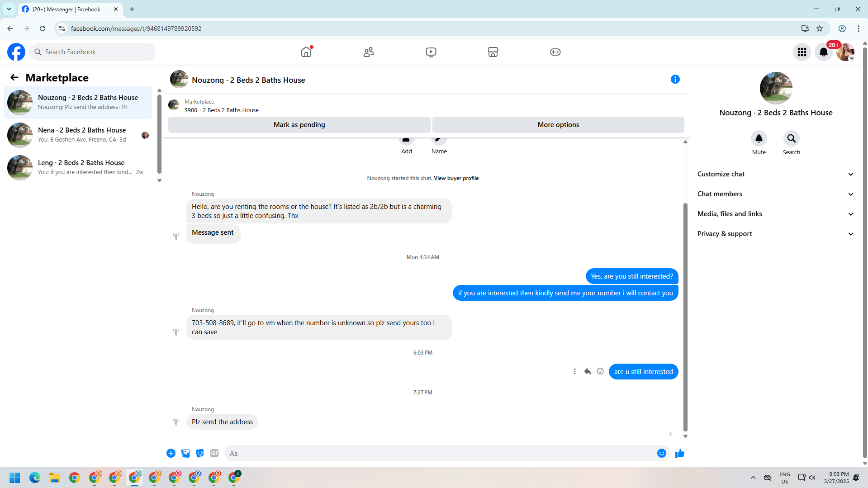Expand Media, files and links section
This screenshot has height=488, width=868.
tap(776, 214)
